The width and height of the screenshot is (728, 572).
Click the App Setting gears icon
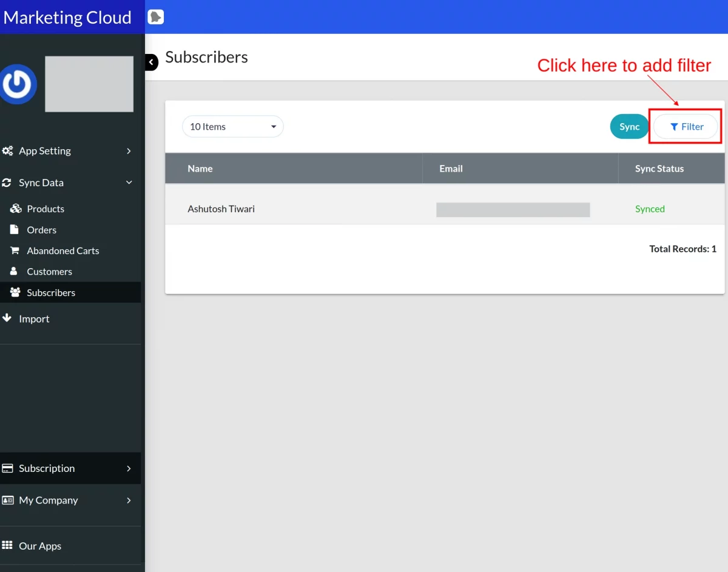point(8,151)
